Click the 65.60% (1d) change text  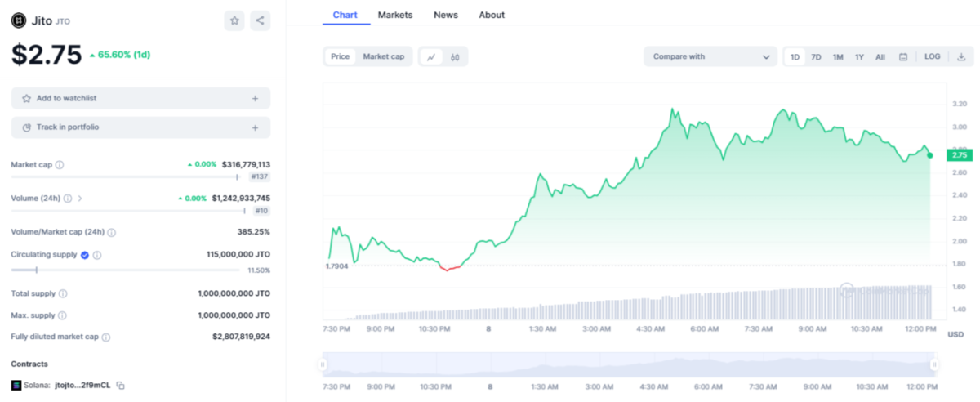(x=120, y=55)
